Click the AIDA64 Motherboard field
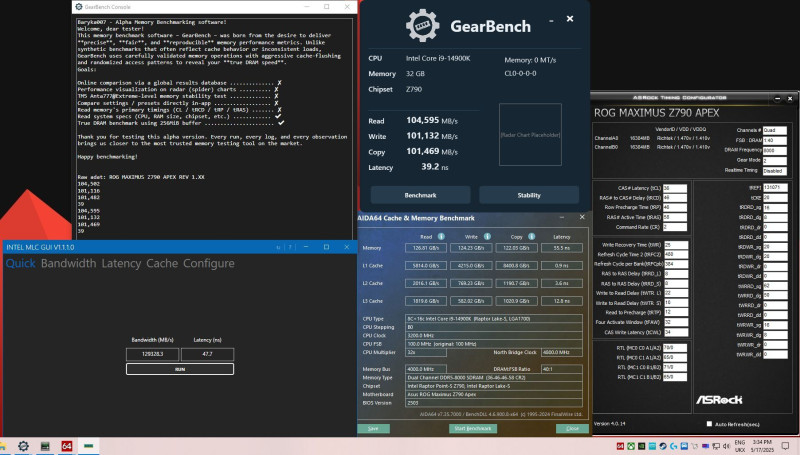 [x=493, y=394]
